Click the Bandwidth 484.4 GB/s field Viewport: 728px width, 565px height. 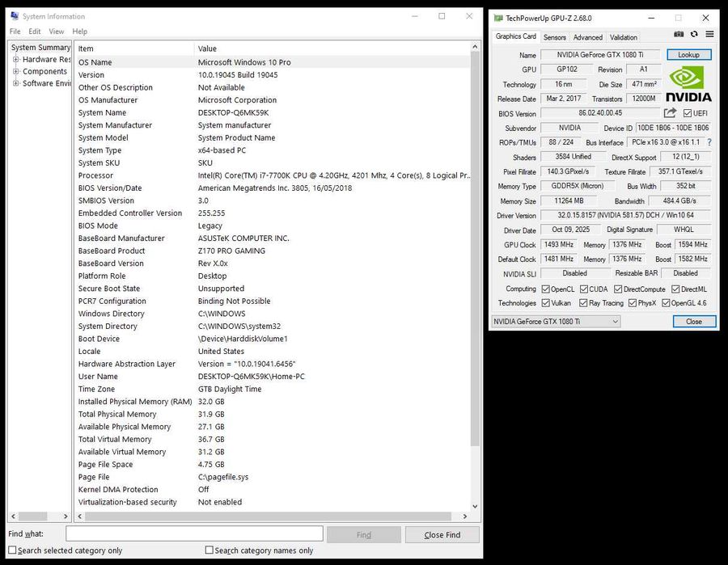[x=679, y=200]
